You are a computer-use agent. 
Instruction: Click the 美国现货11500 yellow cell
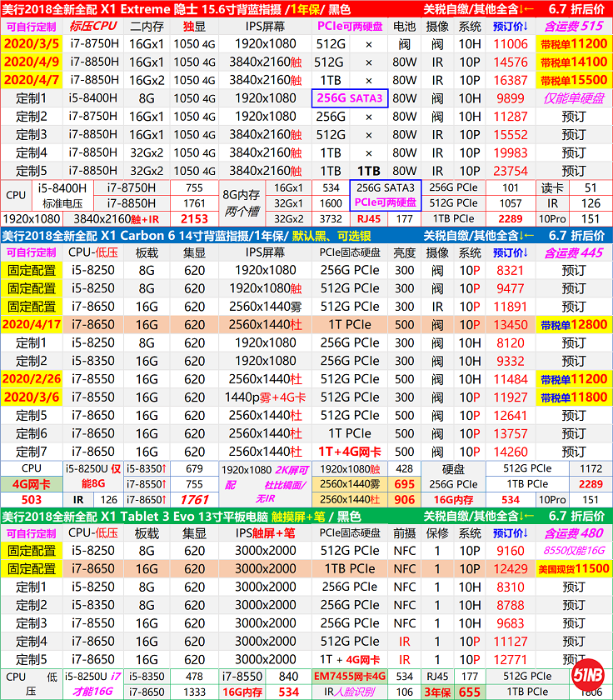pos(574,569)
